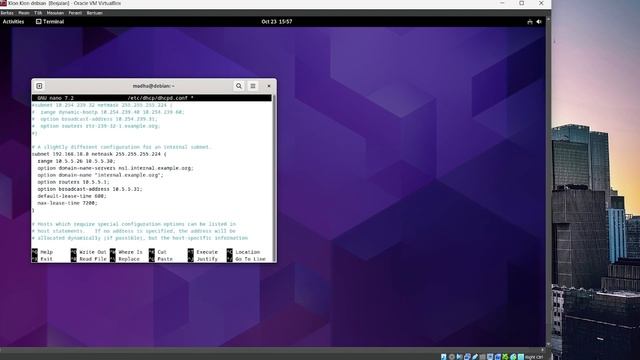Click the terminal window vertical scrollbar
This screenshot has height=360, width=640.
(x=274, y=178)
